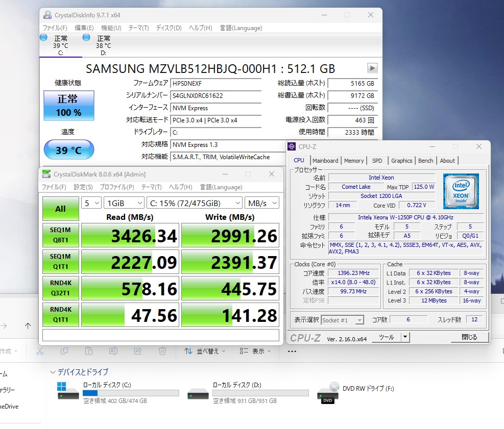Click the CrystalDiskInfo title bar app icon
Image resolution: width=504 pixels, height=429 pixels.
(47, 15)
